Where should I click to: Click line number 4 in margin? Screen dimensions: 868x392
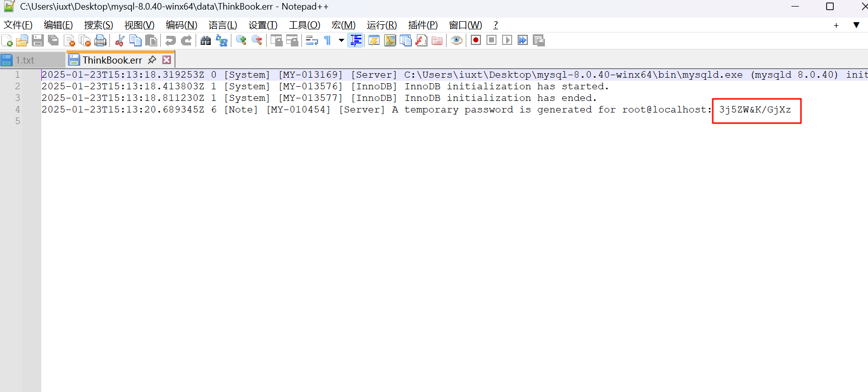tap(17, 109)
